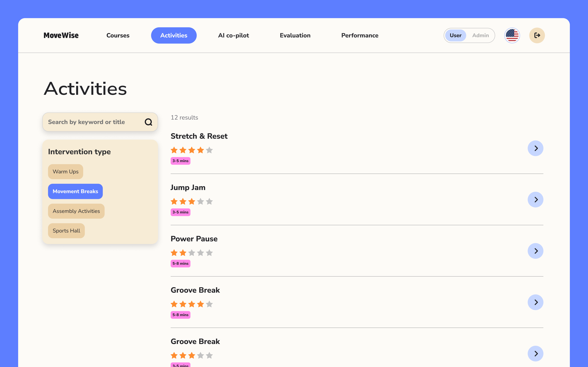Open the AI co-pilot tab
This screenshot has height=367, width=588.
coord(233,36)
